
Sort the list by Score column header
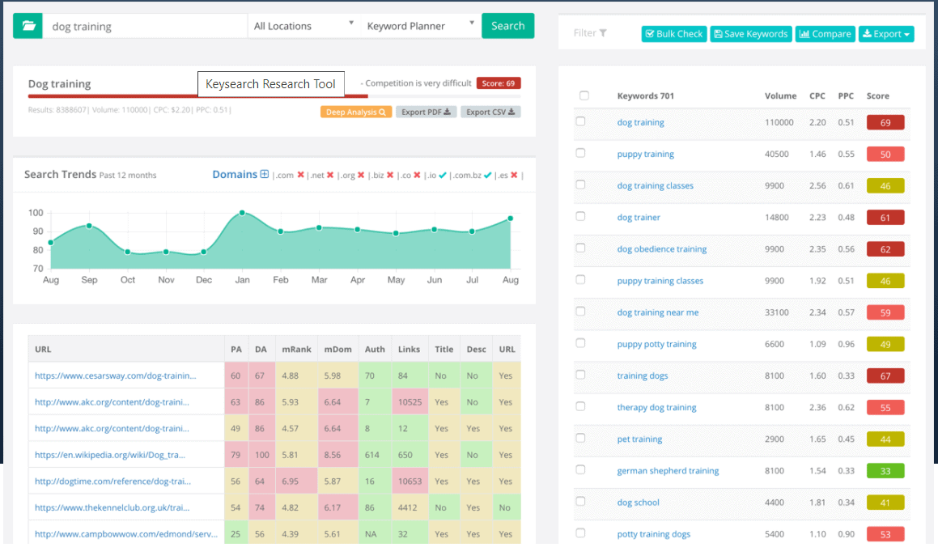[x=877, y=95]
